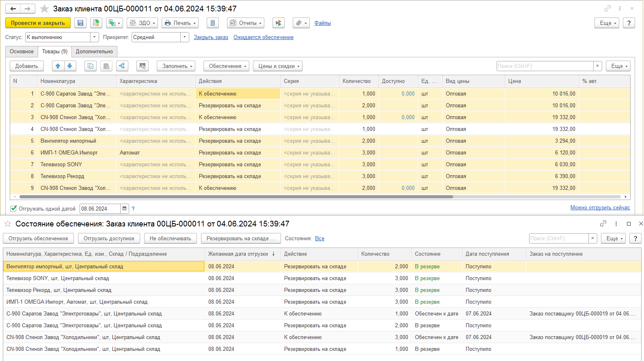The image size is (644, 361).
Task: Open the goods table Еще menu
Action: 618,66
